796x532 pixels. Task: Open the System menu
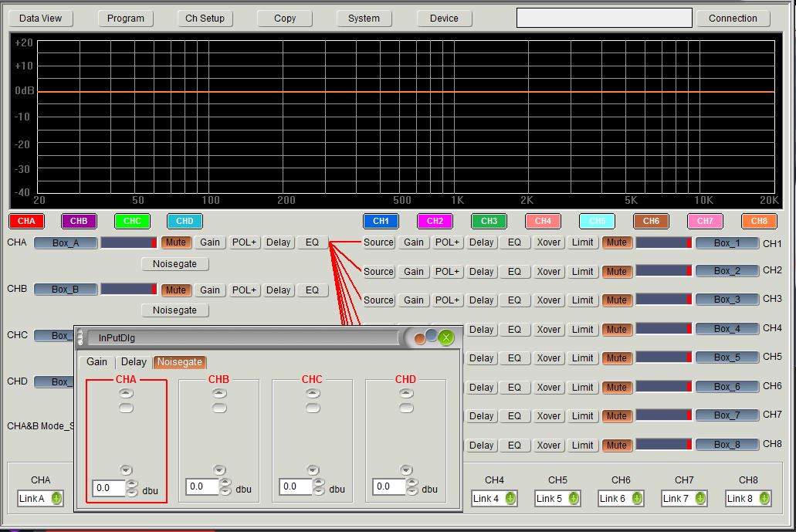[364, 19]
